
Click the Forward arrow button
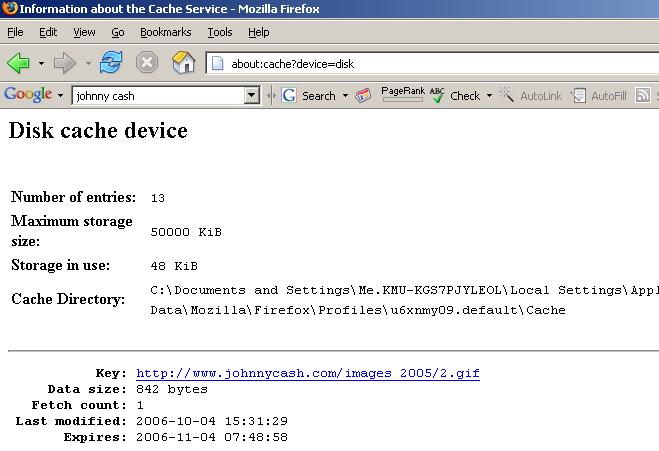65,63
